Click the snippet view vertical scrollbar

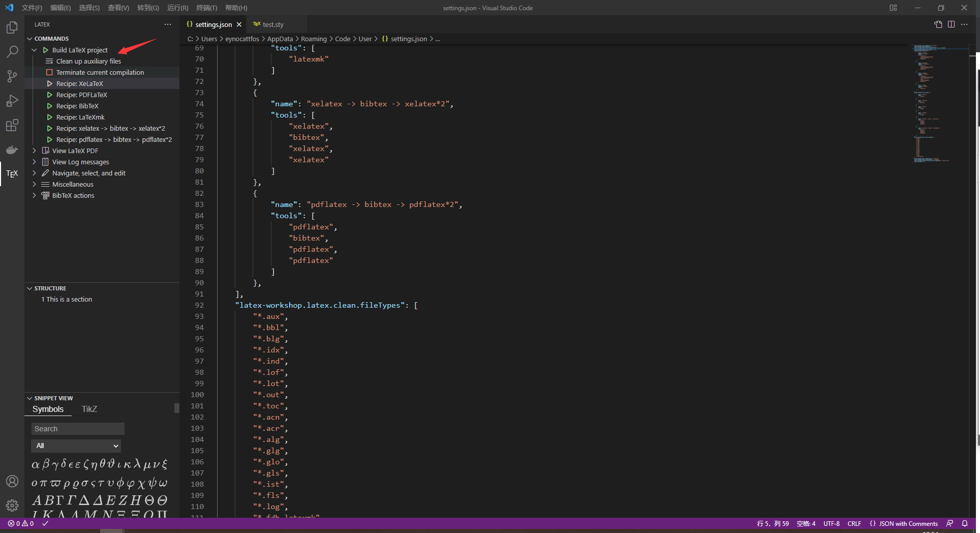coord(177,408)
